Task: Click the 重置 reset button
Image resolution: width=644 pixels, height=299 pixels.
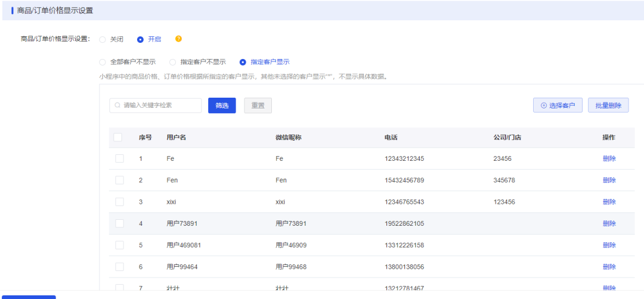Action: pos(258,105)
